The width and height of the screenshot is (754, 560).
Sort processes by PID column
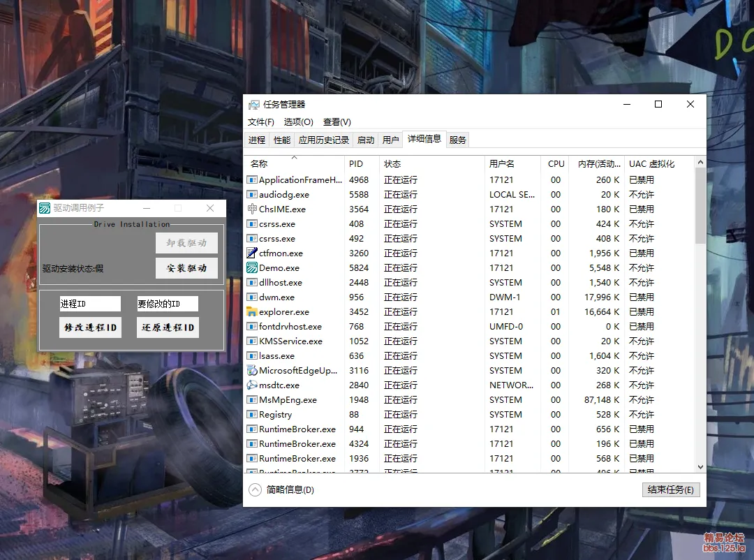click(356, 163)
